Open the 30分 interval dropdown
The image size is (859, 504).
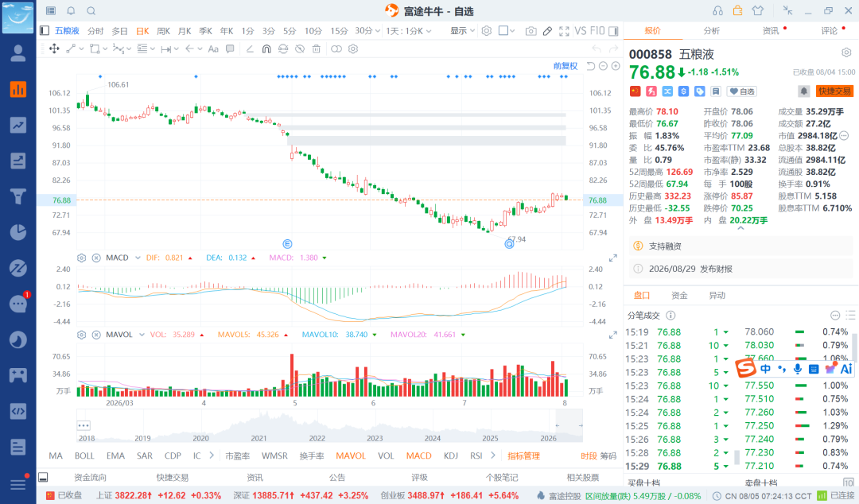coord(367,31)
